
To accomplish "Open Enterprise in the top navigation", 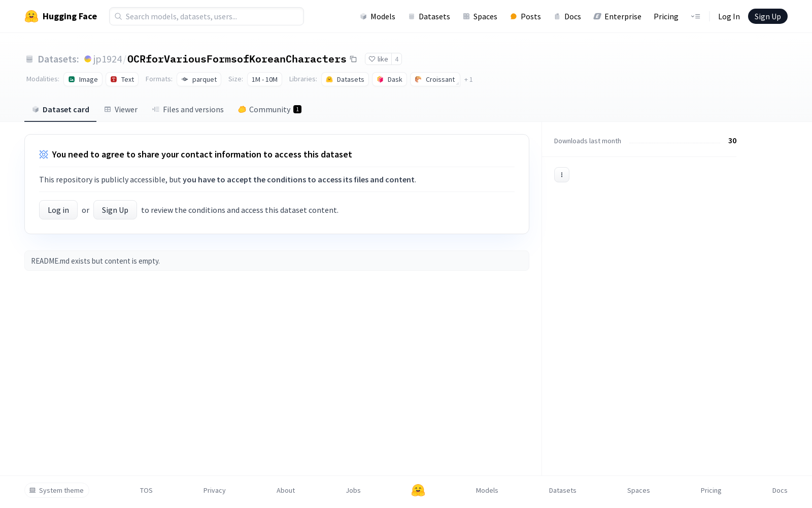I will pos(617,16).
